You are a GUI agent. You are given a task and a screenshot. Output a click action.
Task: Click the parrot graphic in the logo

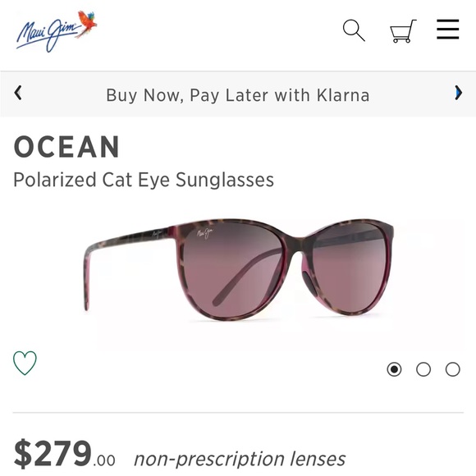(x=87, y=24)
